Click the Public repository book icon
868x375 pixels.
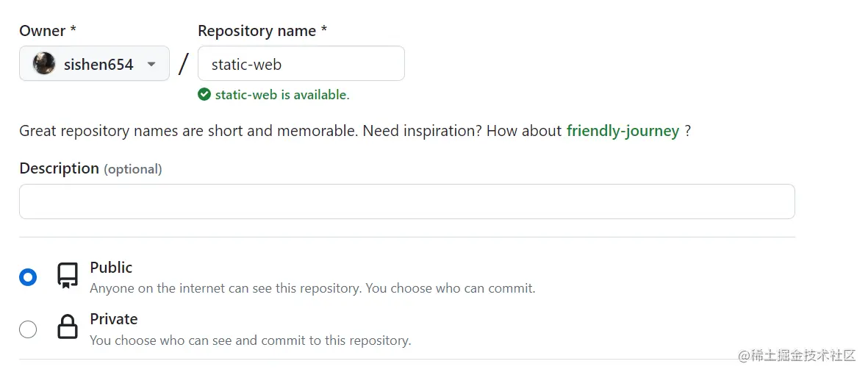[68, 276]
